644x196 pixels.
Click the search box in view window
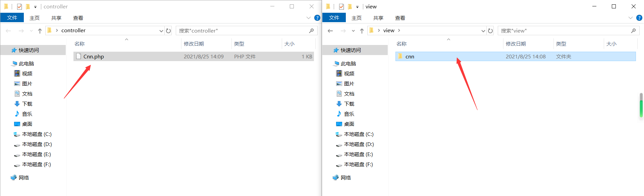click(x=569, y=31)
